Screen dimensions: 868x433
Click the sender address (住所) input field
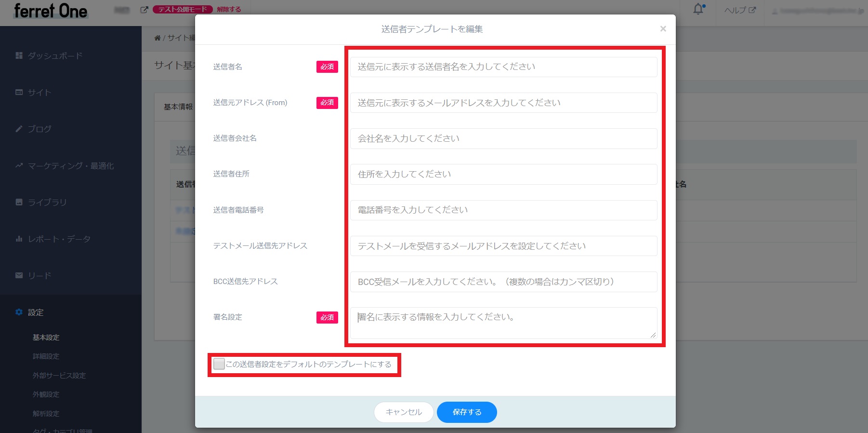(503, 174)
